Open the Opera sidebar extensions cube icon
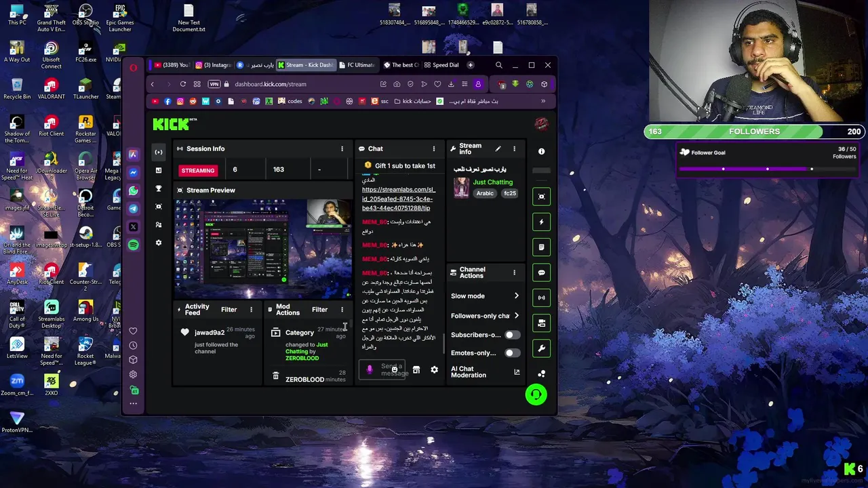Viewport: 868px width, 488px height. tap(133, 360)
